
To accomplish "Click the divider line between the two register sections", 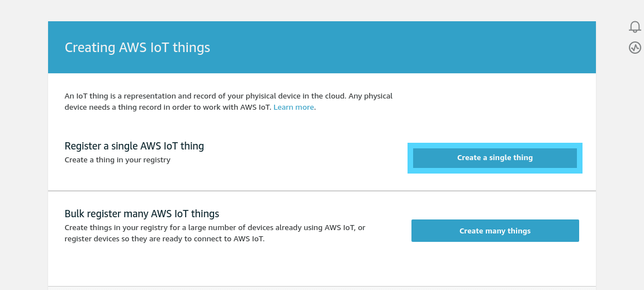I will tap(321, 191).
